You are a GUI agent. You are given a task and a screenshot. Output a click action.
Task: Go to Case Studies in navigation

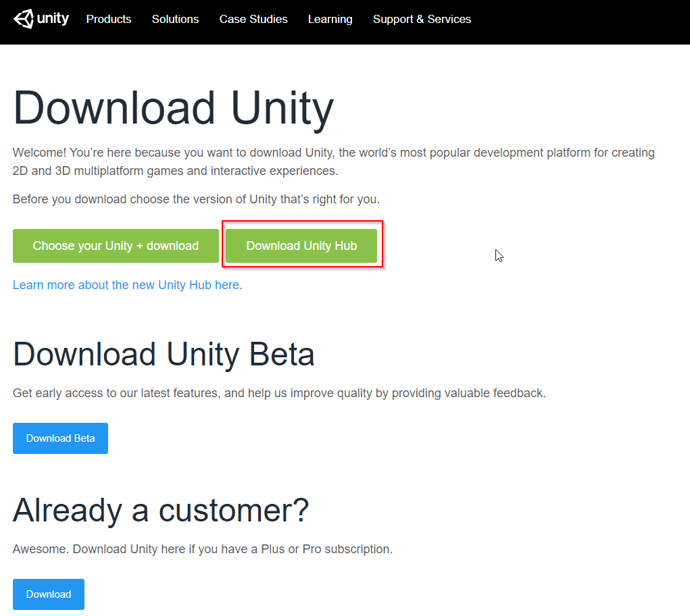tap(253, 20)
